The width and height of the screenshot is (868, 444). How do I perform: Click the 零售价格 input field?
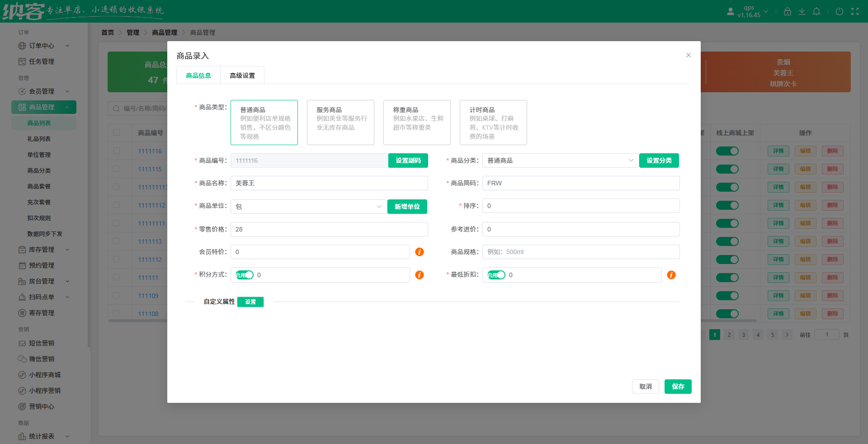click(x=329, y=229)
